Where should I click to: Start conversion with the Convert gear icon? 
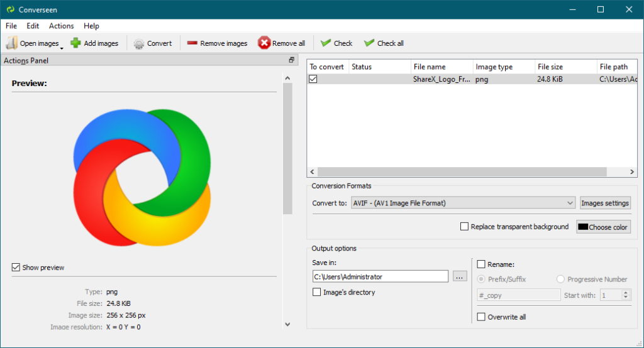click(x=139, y=43)
